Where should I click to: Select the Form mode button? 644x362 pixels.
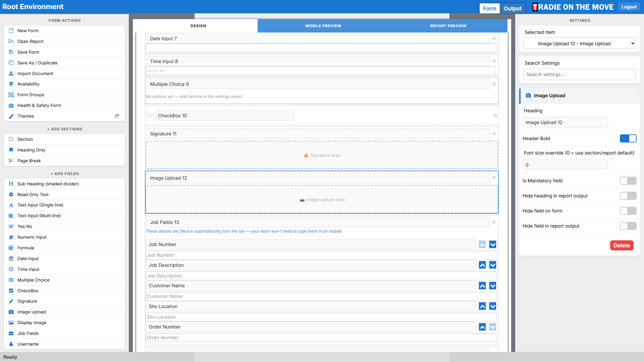point(490,8)
